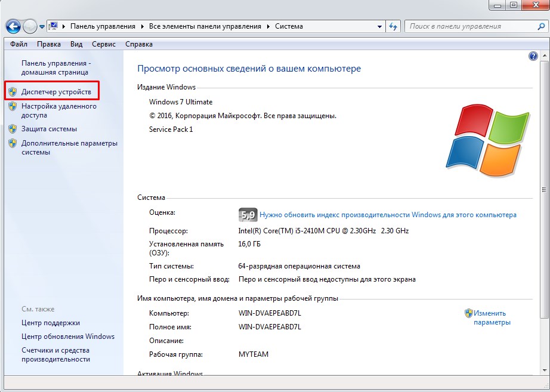Maximize the window

pyautogui.click(x=514, y=5)
